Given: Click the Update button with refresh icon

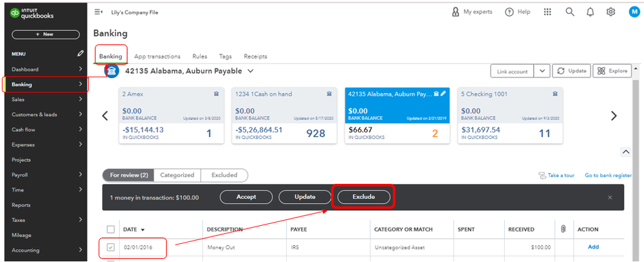Looking at the screenshot, I should tap(571, 71).
